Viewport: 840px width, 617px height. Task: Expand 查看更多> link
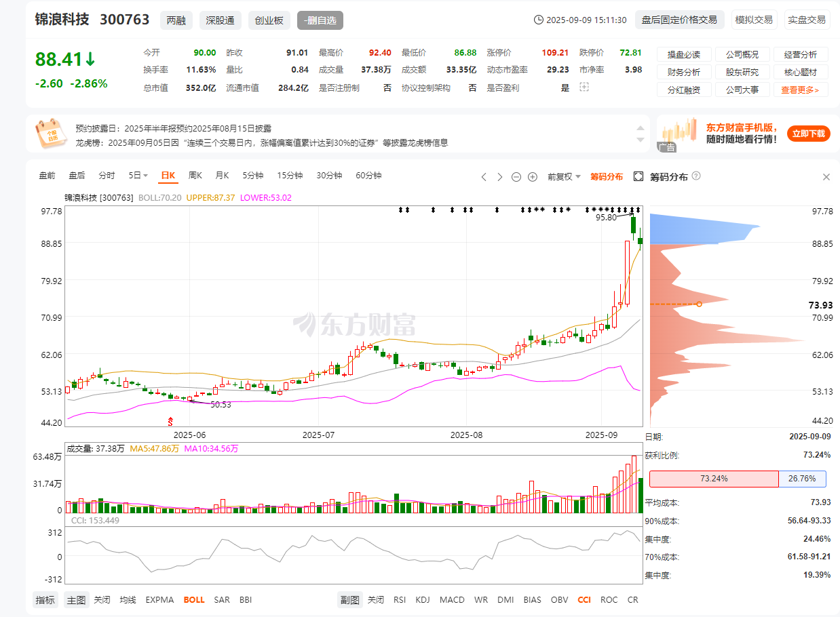click(x=801, y=89)
